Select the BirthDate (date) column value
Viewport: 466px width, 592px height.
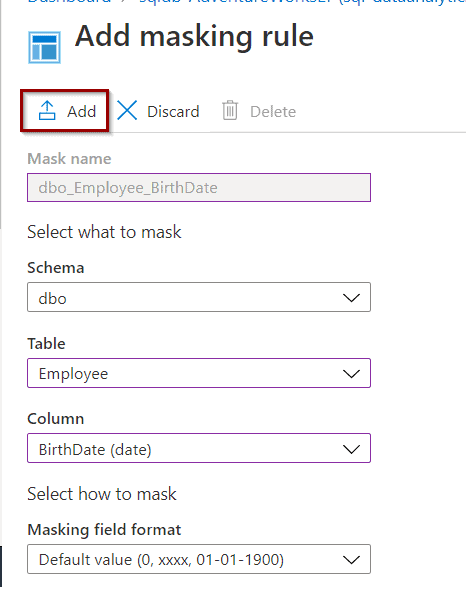coord(95,450)
